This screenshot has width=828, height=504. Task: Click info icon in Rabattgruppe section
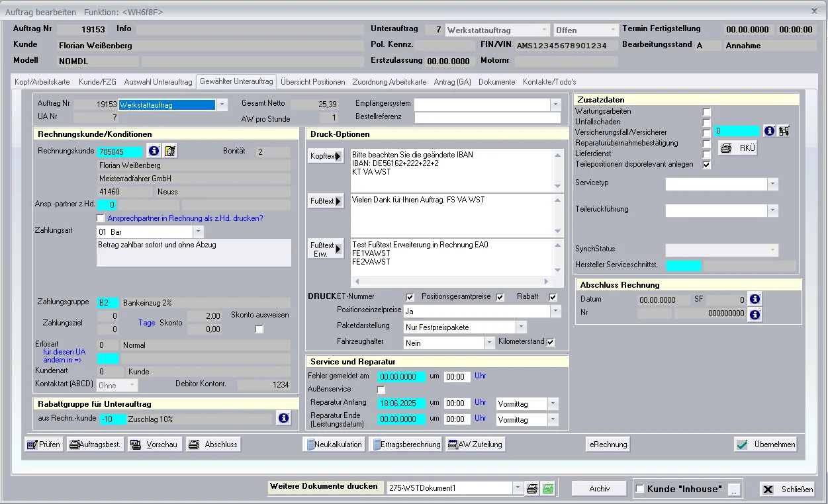coord(283,418)
